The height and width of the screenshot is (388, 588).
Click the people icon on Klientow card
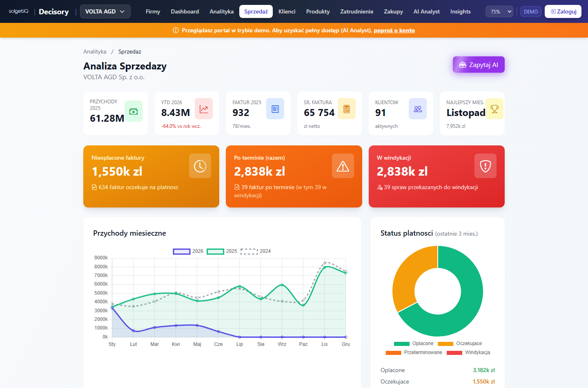(x=418, y=109)
